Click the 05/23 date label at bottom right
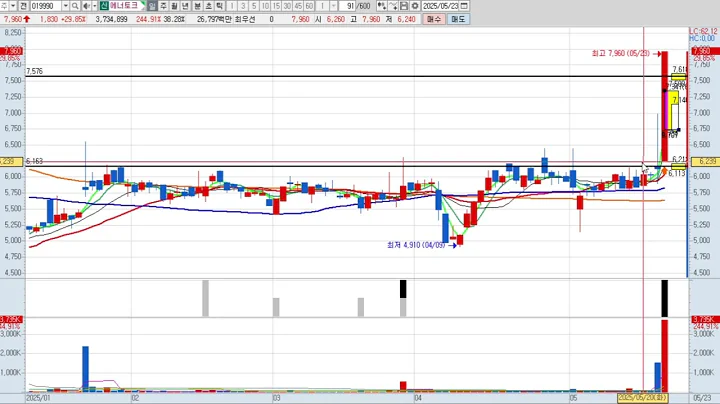The image size is (720, 404). pos(702,398)
